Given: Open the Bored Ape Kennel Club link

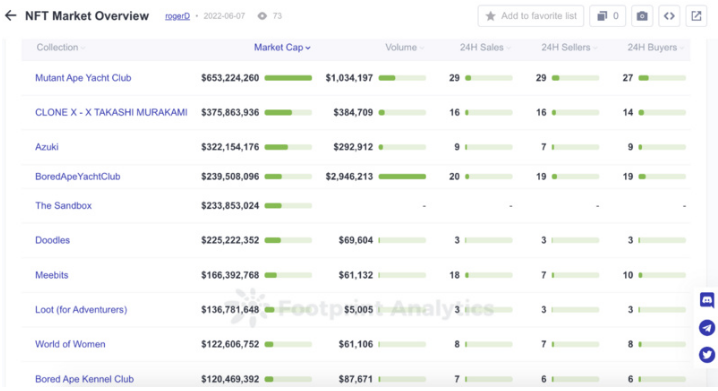Looking at the screenshot, I should 84,379.
